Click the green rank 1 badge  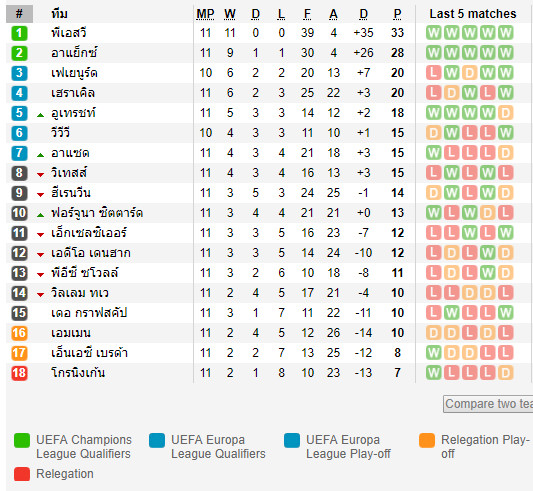[19, 33]
